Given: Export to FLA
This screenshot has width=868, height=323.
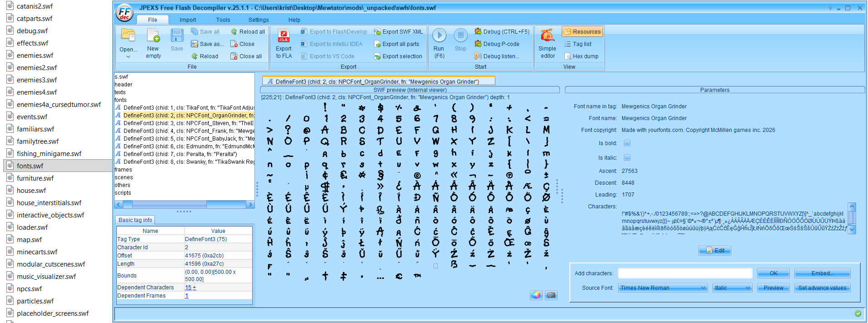Looking at the screenshot, I should coord(284,44).
